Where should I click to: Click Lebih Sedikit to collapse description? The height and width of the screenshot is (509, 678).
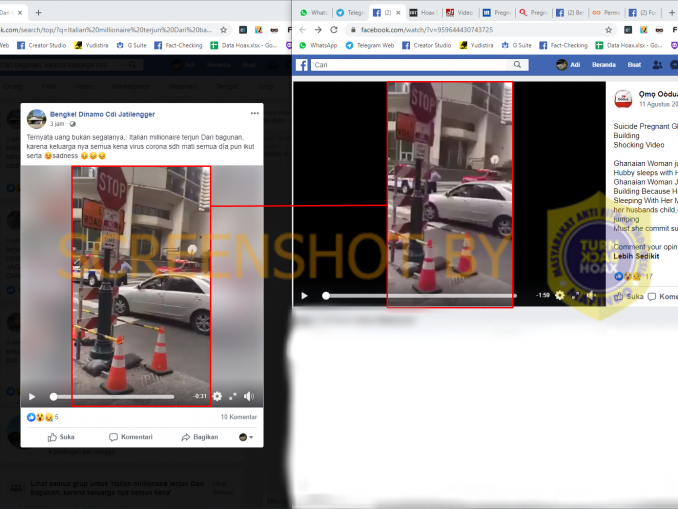(636, 256)
